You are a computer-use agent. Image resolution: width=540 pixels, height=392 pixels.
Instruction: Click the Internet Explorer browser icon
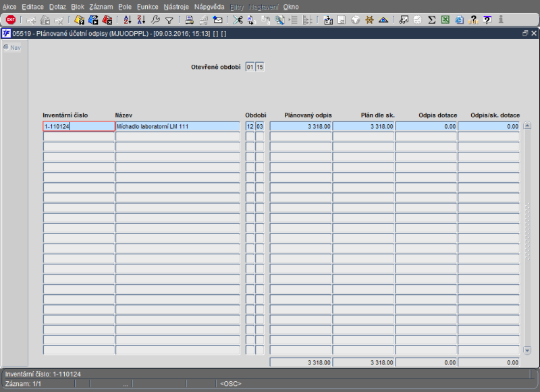459,20
